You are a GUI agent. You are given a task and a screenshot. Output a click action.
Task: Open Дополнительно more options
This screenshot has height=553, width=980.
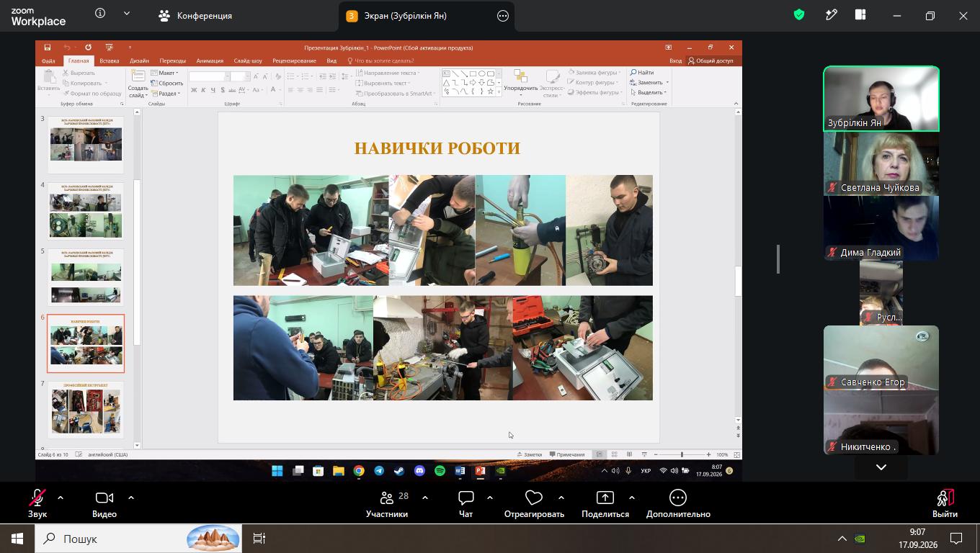coord(678,504)
